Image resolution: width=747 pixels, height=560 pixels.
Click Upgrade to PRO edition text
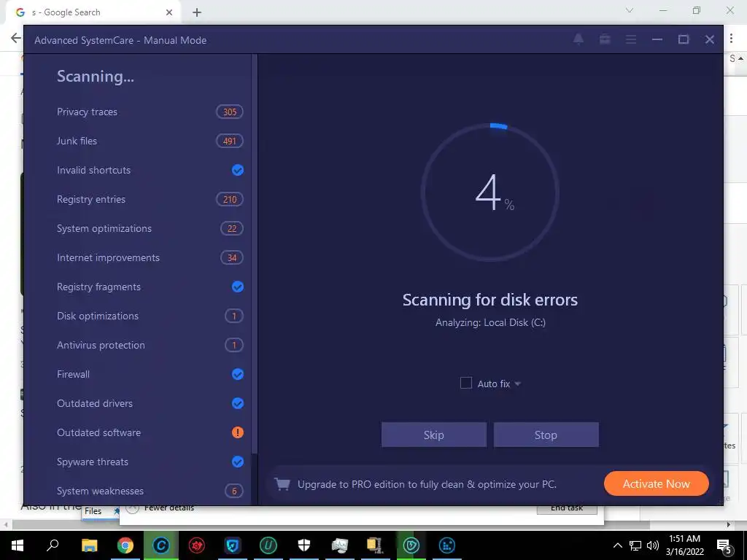pos(427,484)
